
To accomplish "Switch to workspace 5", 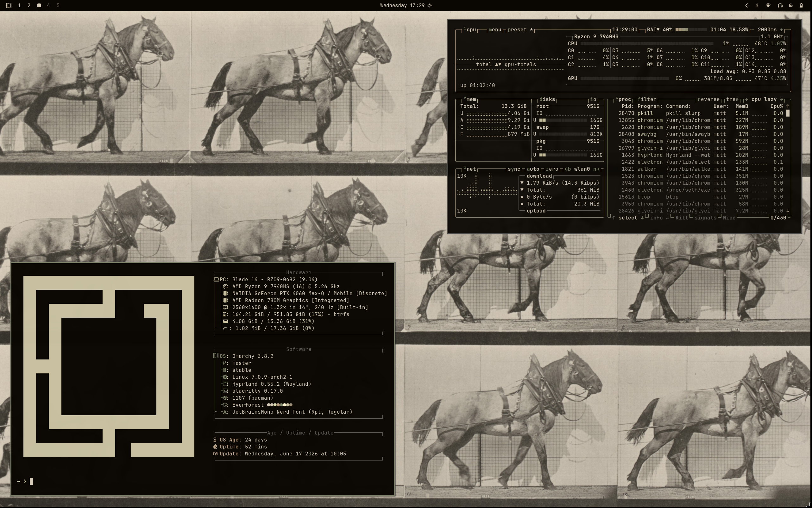I will pos(58,5).
